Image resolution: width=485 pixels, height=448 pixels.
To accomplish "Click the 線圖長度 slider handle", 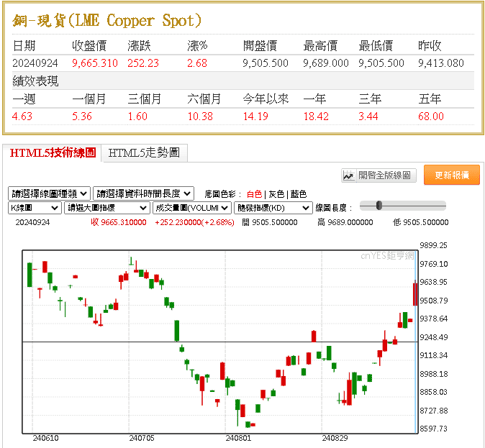I will (379, 206).
